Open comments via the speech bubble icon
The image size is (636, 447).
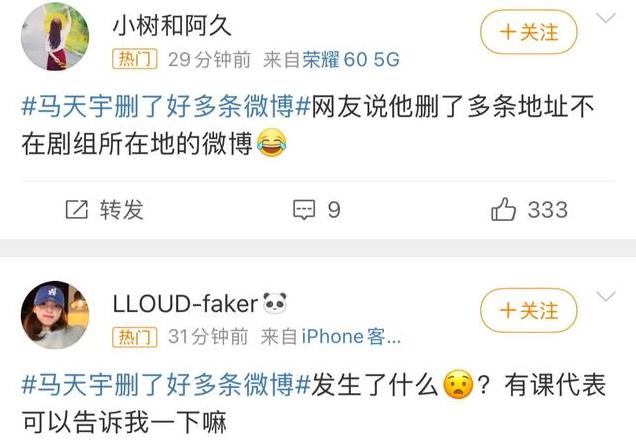click(x=304, y=210)
